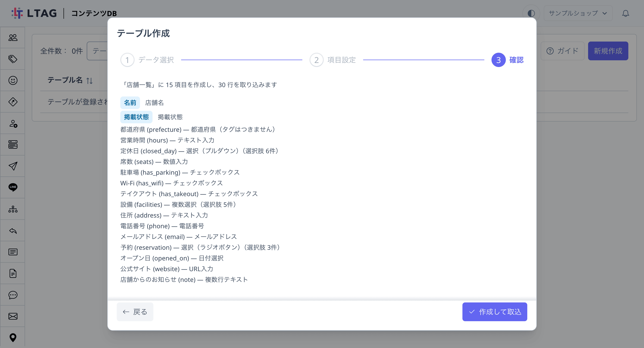Click the 名前 tag badge
This screenshot has width=644, height=348.
[130, 103]
